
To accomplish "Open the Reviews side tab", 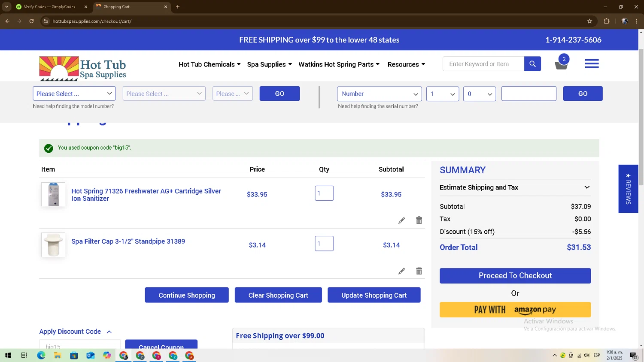I will pyautogui.click(x=628, y=189).
